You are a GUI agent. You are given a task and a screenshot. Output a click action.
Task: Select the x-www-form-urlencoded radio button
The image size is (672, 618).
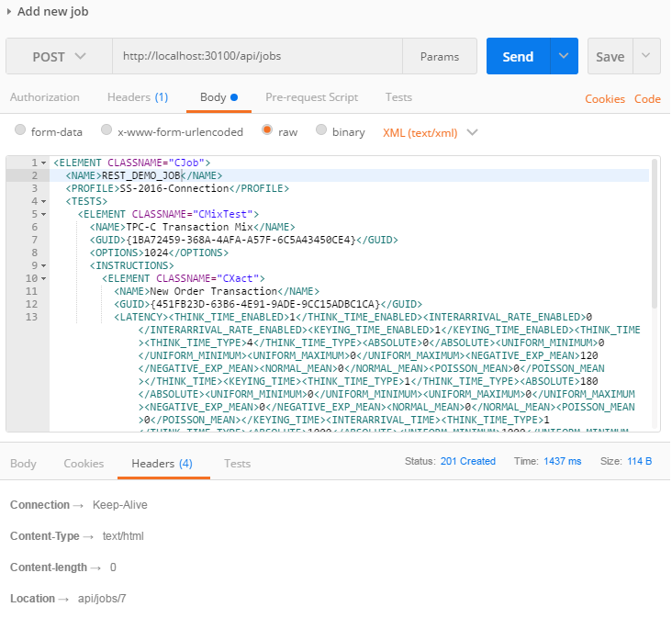(x=106, y=129)
